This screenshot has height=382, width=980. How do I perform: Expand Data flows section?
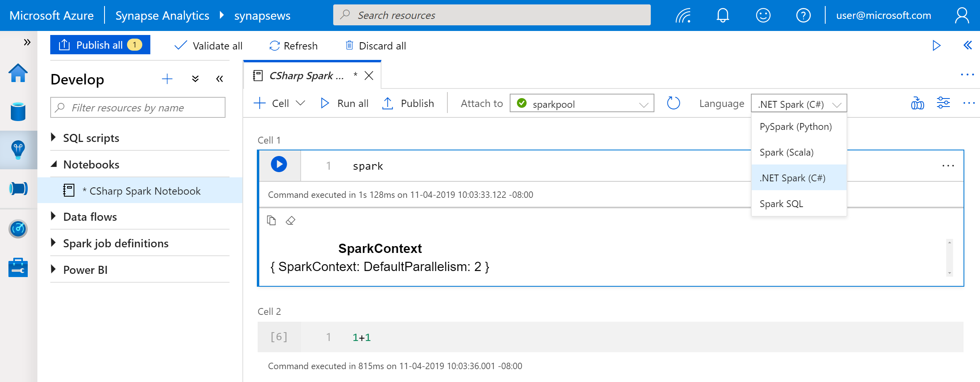(x=53, y=216)
